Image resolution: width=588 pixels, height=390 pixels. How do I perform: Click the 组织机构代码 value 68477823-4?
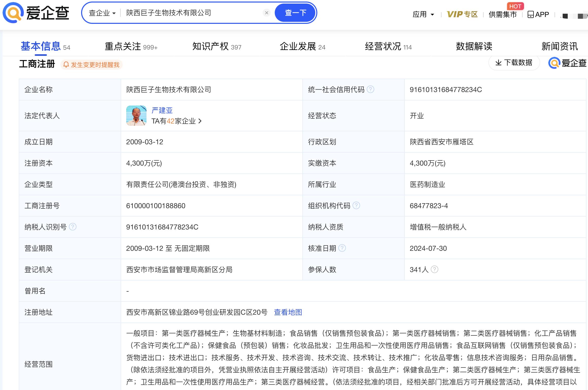tap(429, 206)
